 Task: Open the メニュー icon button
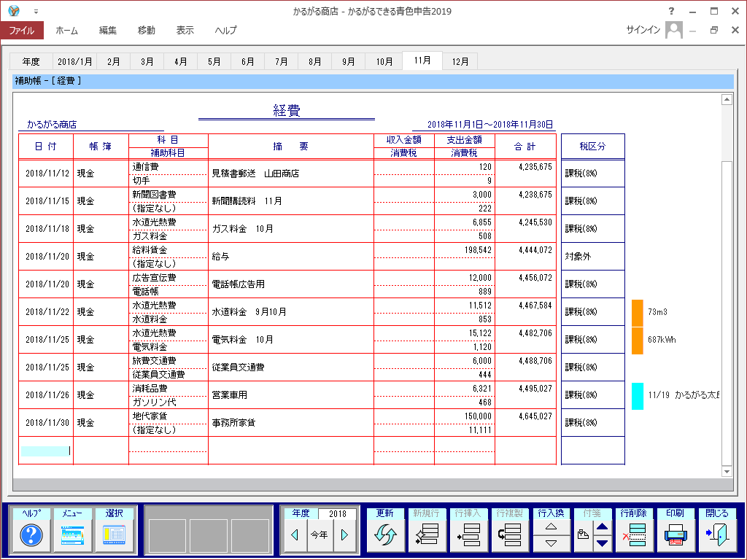coord(72,534)
